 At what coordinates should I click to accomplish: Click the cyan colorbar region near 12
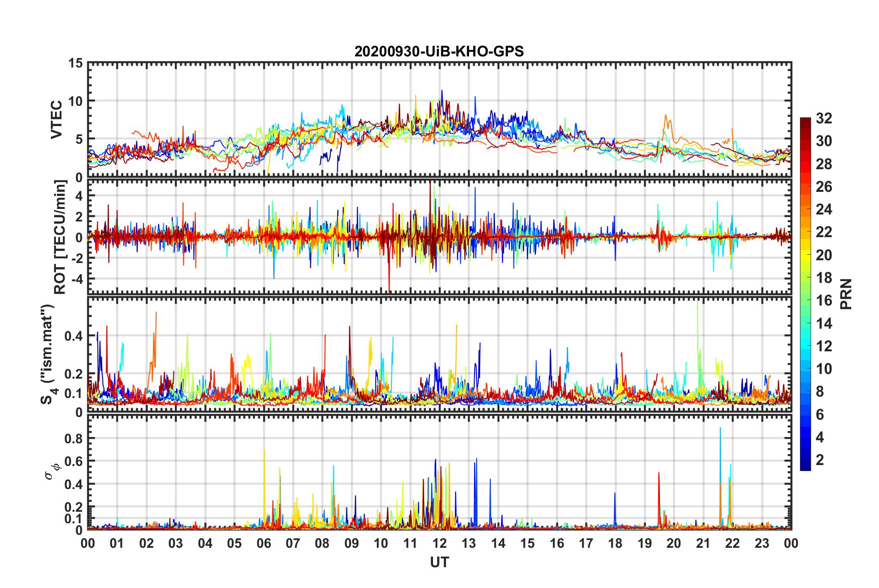pyautogui.click(x=806, y=346)
